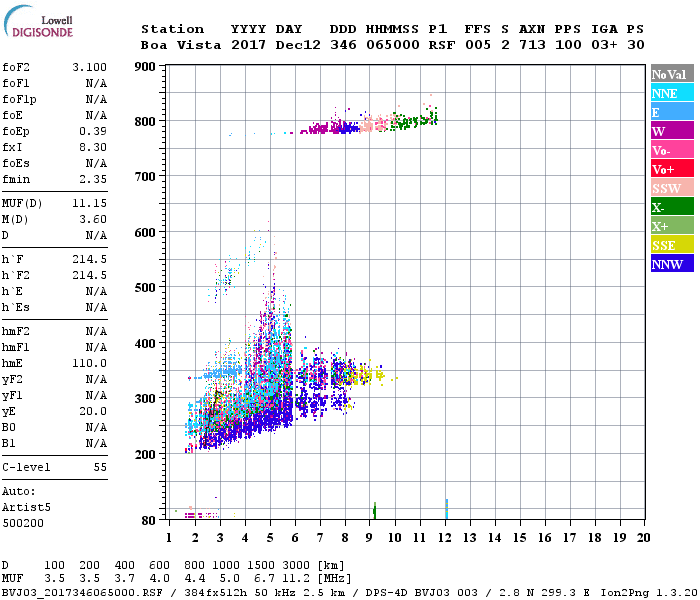The width and height of the screenshot is (700, 600).
Task: Click the 800 km height axis label
Action: point(145,121)
